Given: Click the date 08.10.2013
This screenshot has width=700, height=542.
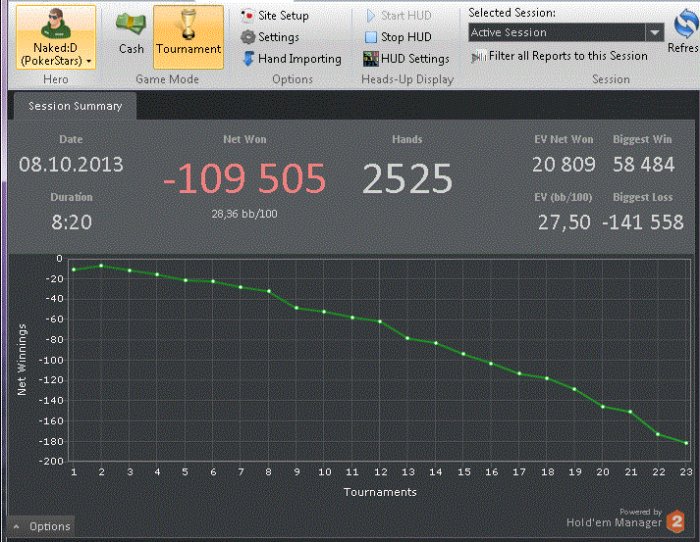Looking at the screenshot, I should (71, 165).
